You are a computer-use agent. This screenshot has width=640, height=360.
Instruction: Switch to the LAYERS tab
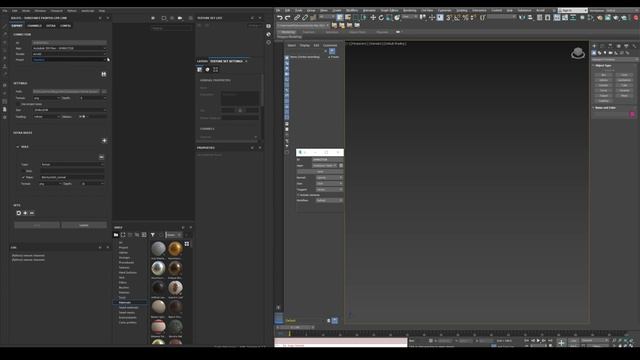click(x=202, y=61)
